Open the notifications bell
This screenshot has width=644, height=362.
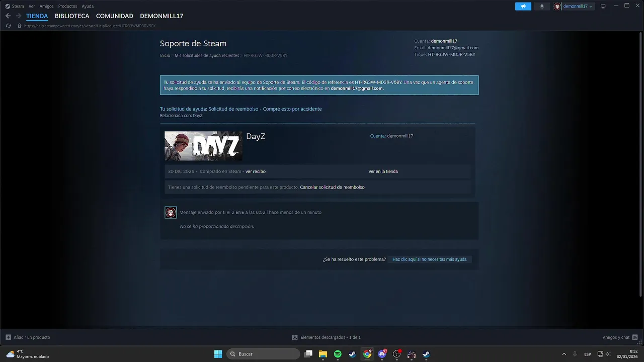(x=542, y=6)
